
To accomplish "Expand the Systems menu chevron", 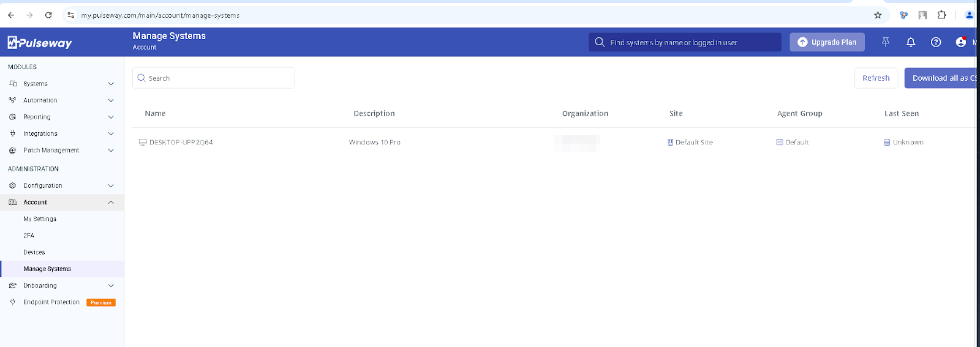I will click(111, 83).
